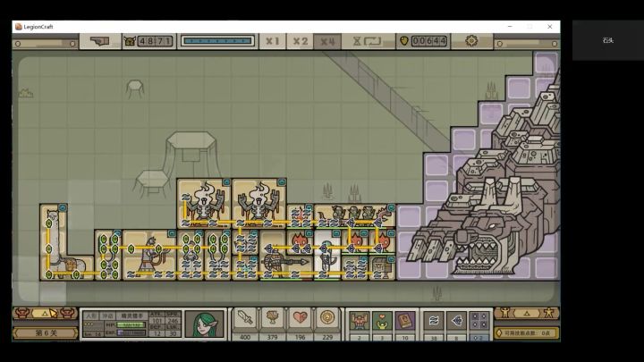Select the left flaming skull monster tile
This screenshot has height=362, width=644.
[x=204, y=203]
